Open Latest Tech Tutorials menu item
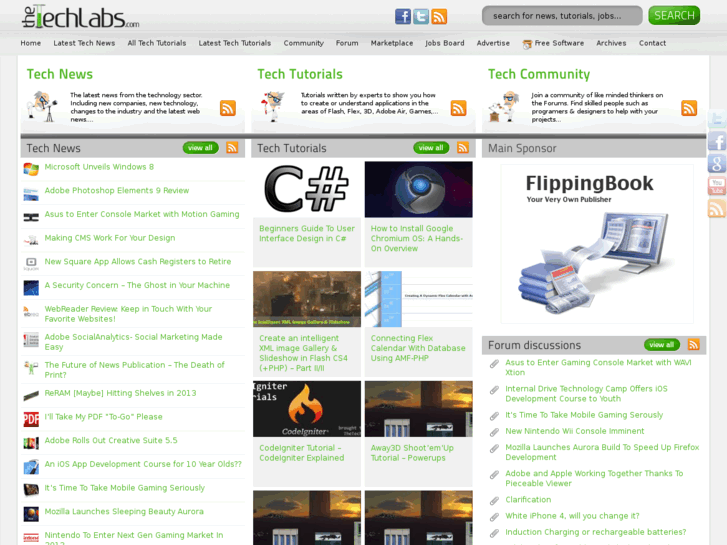 click(x=235, y=43)
